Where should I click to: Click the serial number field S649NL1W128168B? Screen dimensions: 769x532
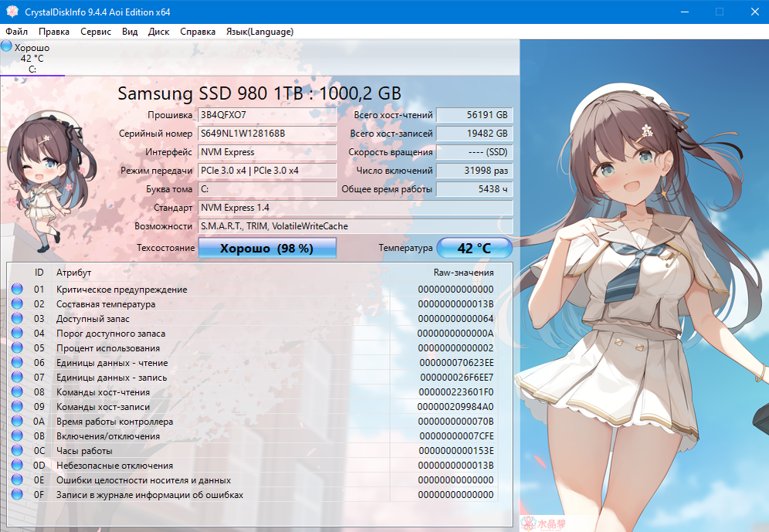click(x=267, y=134)
